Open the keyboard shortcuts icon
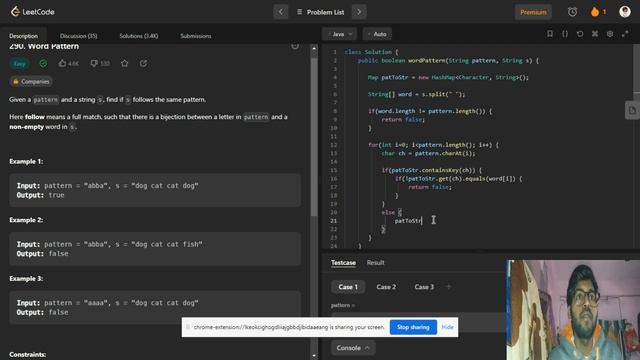640x360 pixels. pos(595,34)
